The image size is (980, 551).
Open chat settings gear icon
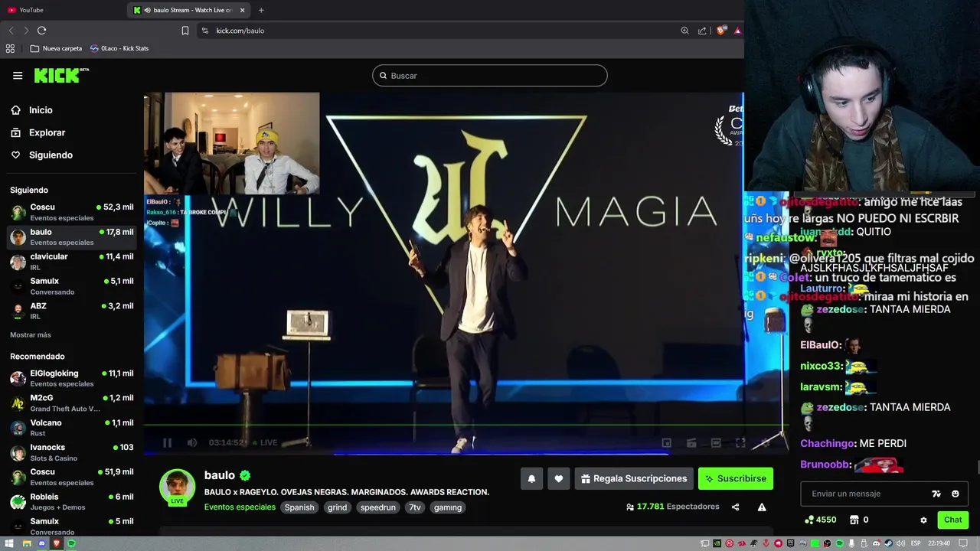click(923, 520)
